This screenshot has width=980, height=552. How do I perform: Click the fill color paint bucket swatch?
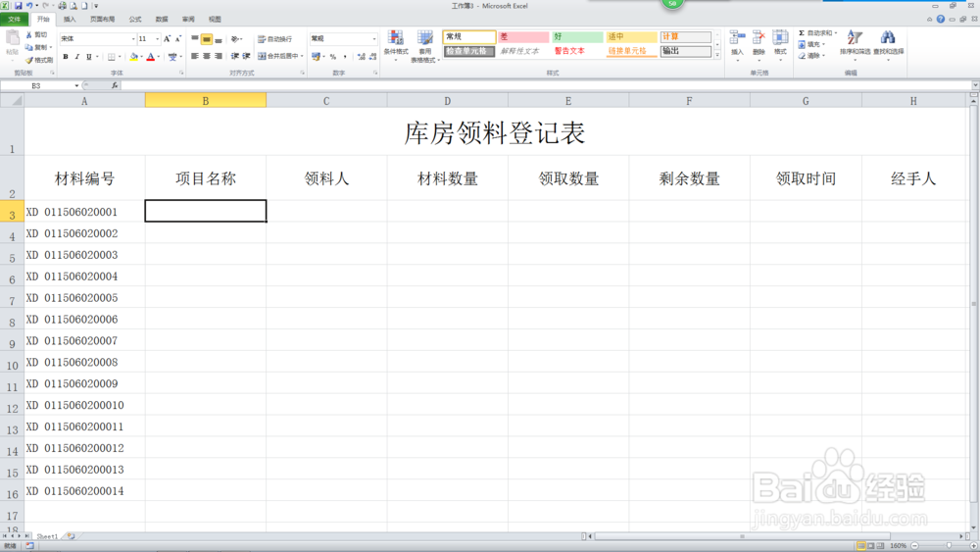point(133,57)
